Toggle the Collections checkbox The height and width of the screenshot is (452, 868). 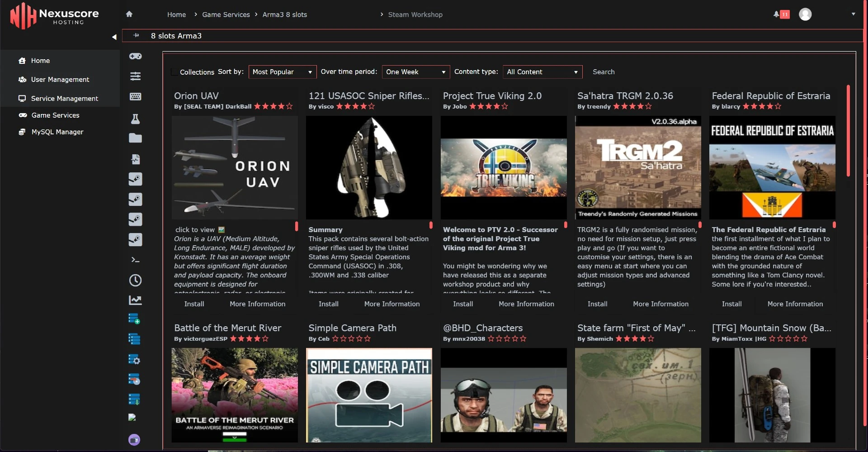pos(175,72)
